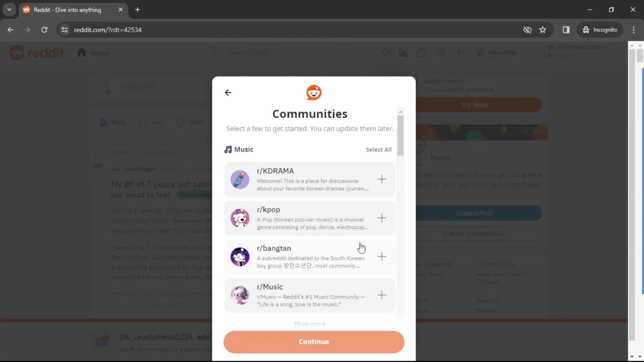Click Continue button to proceed
This screenshot has width=644, height=362.
[x=313, y=341]
